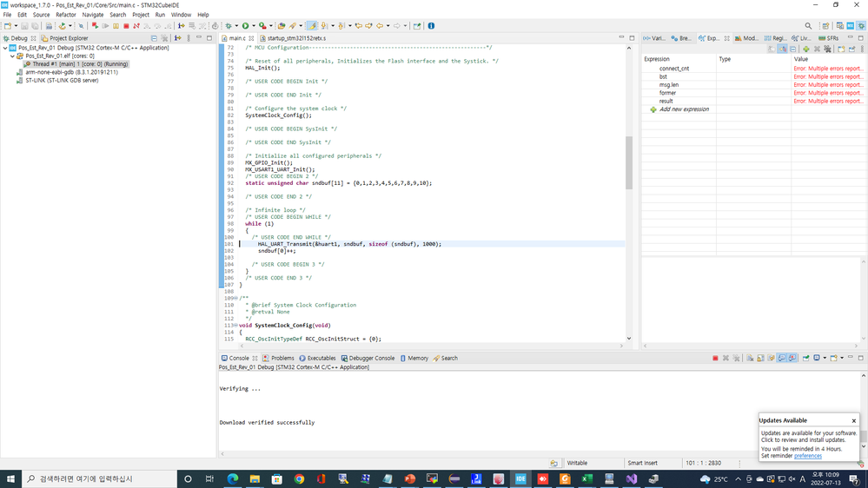Open the Run button dropdown arrow
Image resolution: width=868 pixels, height=488 pixels.
[x=254, y=26]
